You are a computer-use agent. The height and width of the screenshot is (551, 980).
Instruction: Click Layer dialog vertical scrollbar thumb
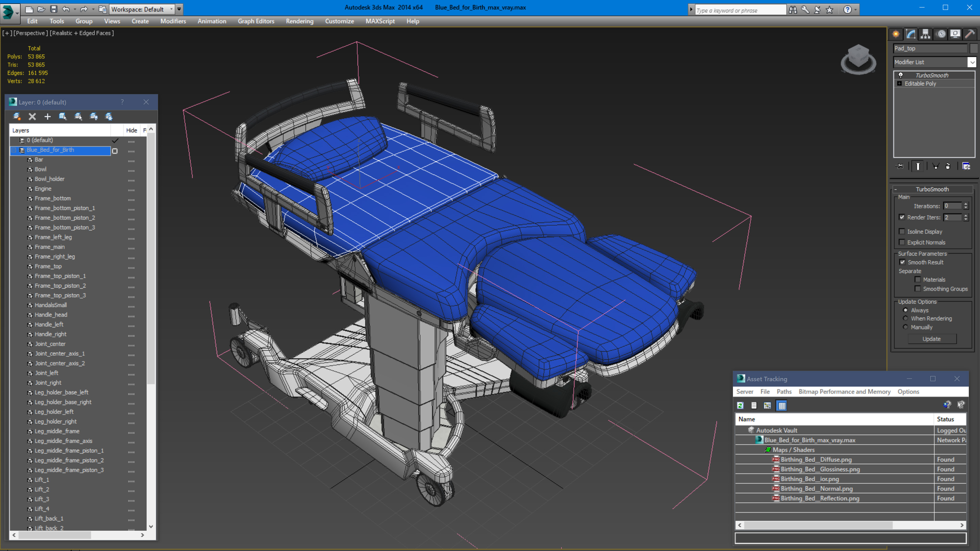click(x=151, y=259)
